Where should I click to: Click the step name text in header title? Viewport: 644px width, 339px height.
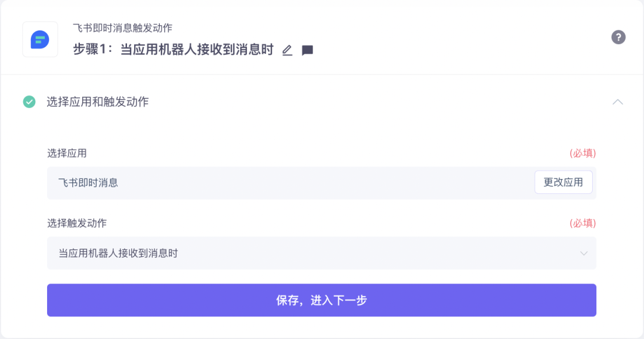(197, 50)
